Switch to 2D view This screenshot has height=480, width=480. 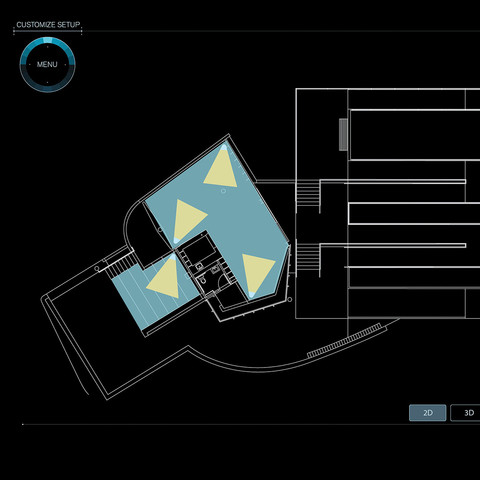(x=427, y=413)
